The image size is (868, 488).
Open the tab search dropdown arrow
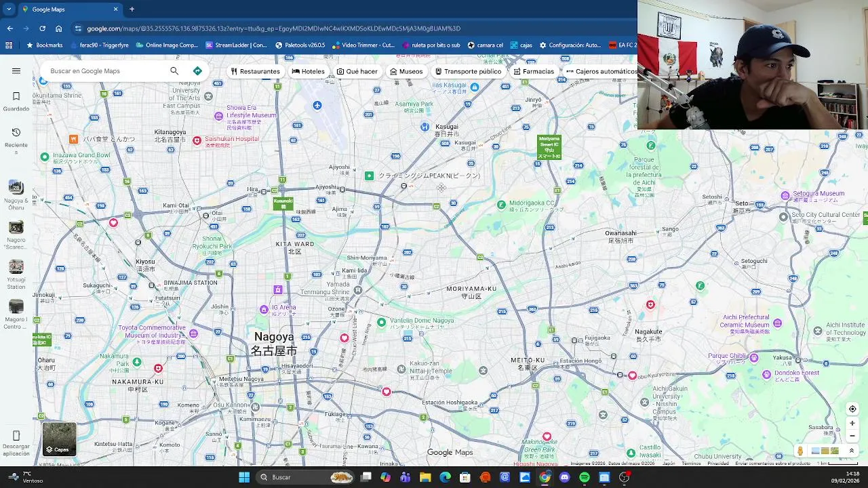coord(9,9)
